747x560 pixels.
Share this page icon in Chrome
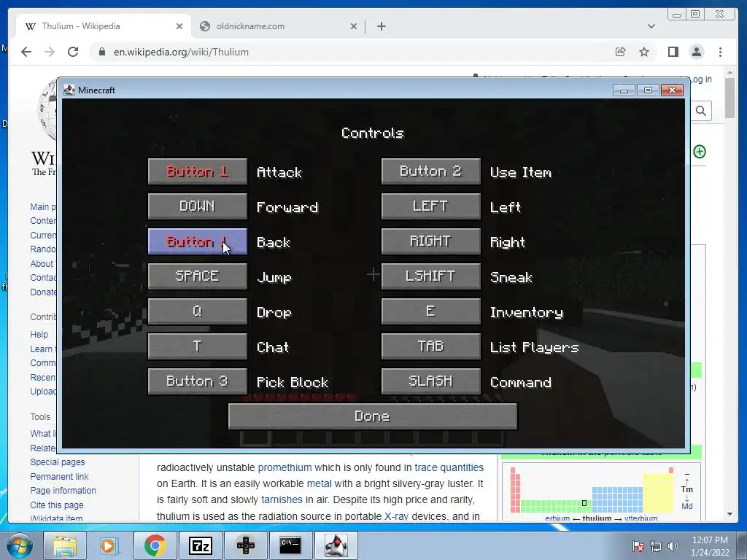[620, 52]
